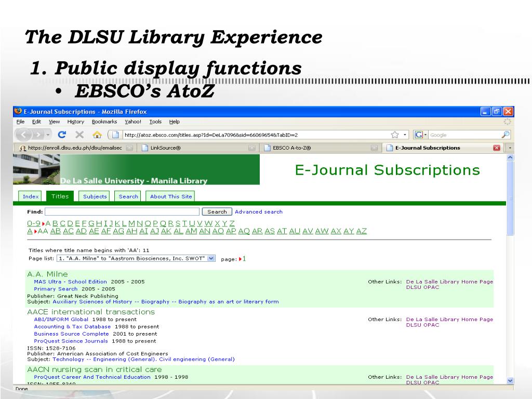Open MAS Ultra - School Edition link
The height and width of the screenshot is (399, 532).
[70, 282]
